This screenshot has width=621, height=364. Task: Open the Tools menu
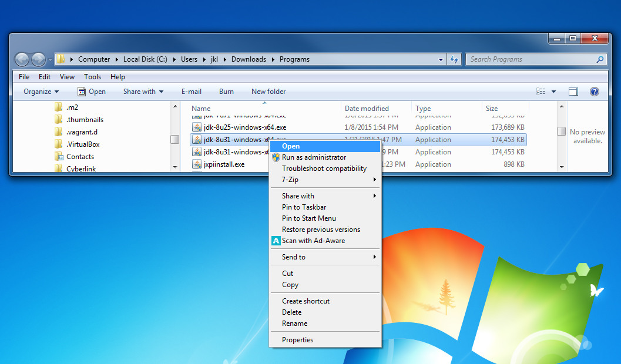click(x=92, y=77)
